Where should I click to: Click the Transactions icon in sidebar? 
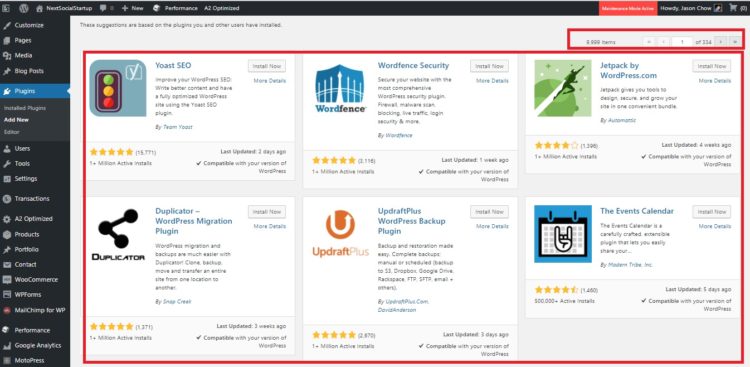click(7, 199)
